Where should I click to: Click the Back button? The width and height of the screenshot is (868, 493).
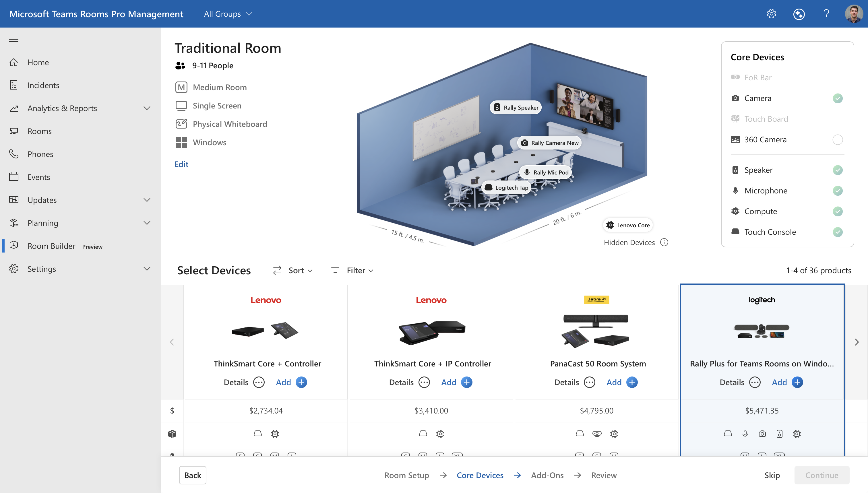point(192,475)
